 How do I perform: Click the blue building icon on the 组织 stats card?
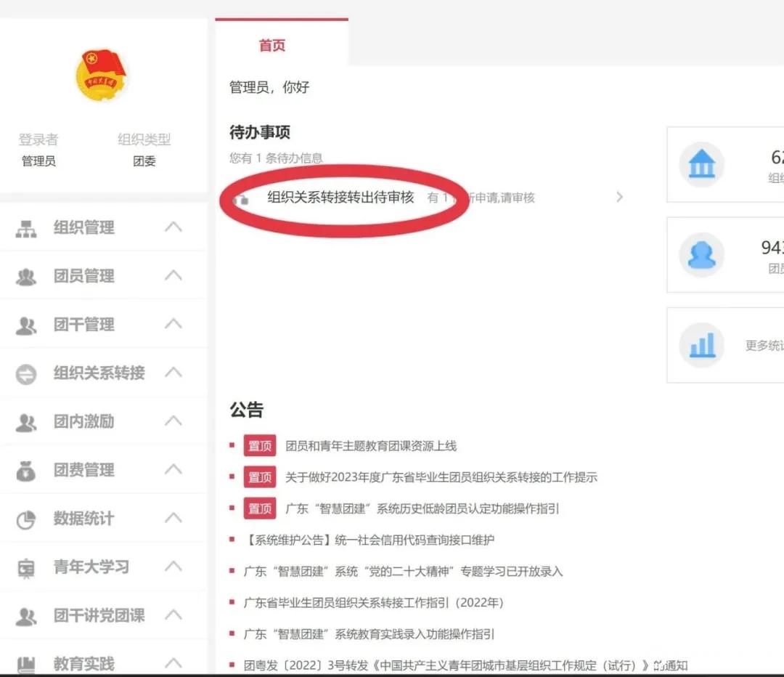[702, 165]
